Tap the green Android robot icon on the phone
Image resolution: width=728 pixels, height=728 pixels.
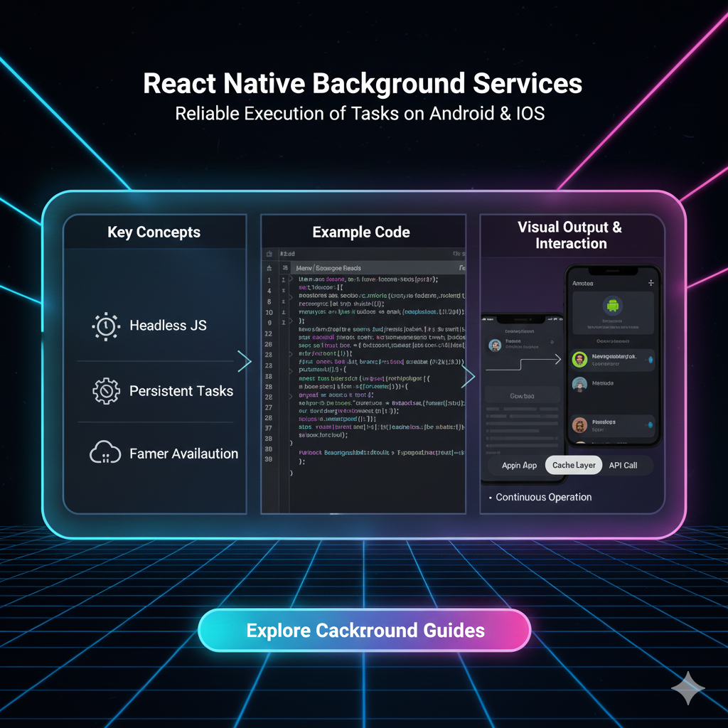612,306
